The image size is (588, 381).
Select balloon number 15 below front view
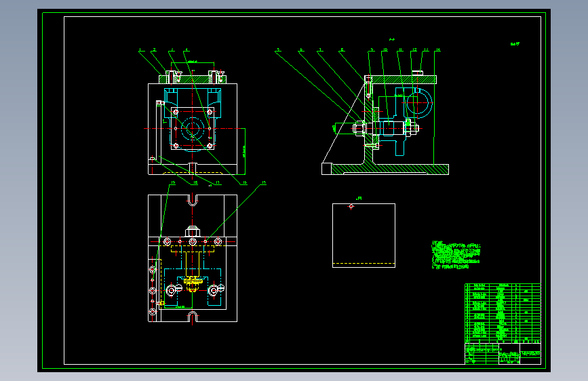(x=264, y=182)
